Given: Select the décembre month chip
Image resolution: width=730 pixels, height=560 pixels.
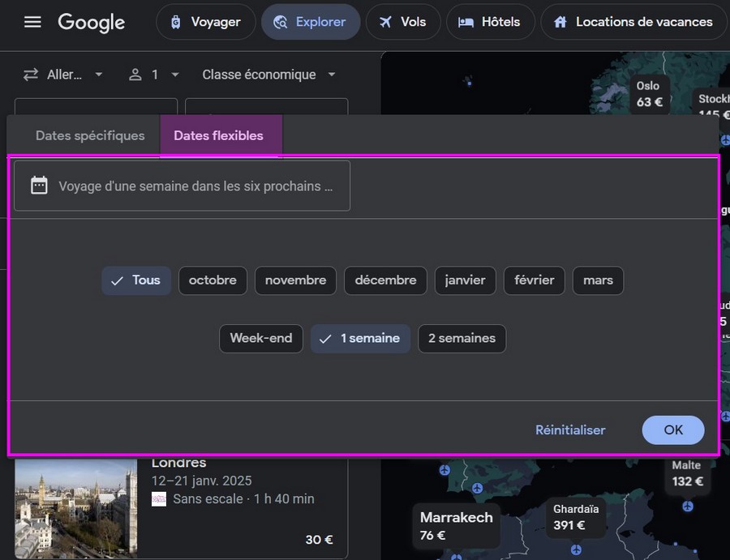Looking at the screenshot, I should coord(385,280).
